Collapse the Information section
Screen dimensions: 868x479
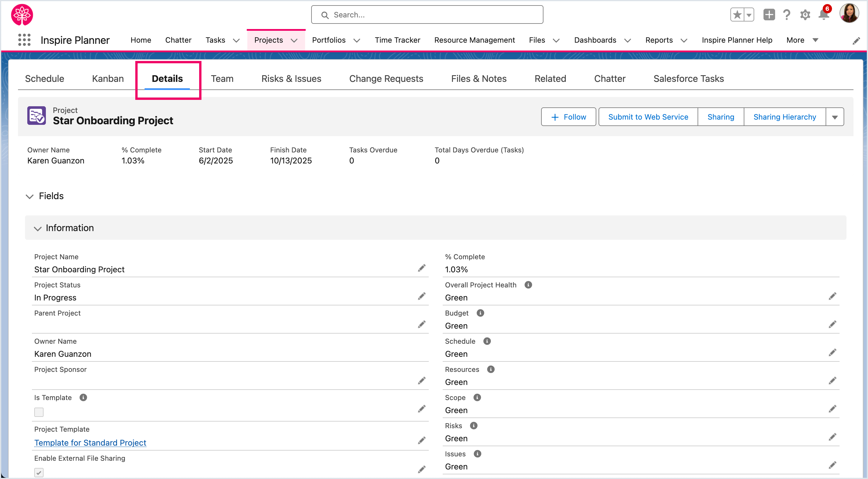[x=37, y=228]
